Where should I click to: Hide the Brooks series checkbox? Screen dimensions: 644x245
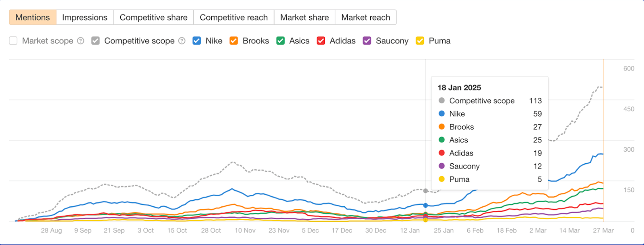(x=234, y=41)
